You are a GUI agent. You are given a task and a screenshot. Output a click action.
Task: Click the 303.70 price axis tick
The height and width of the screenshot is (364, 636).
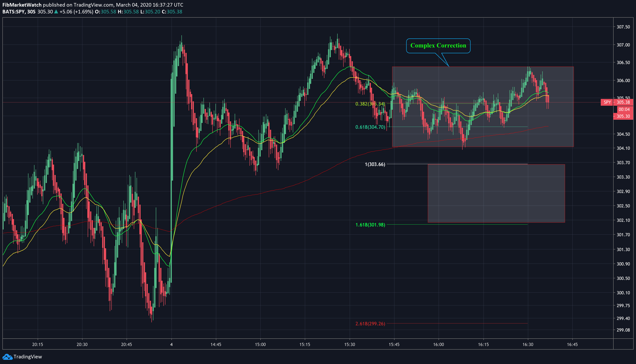623,163
